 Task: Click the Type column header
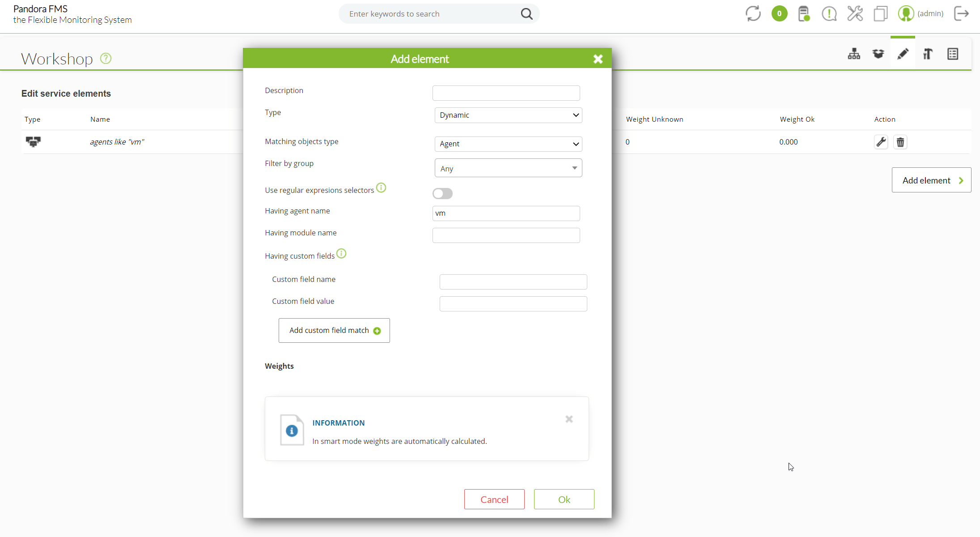[x=32, y=119]
